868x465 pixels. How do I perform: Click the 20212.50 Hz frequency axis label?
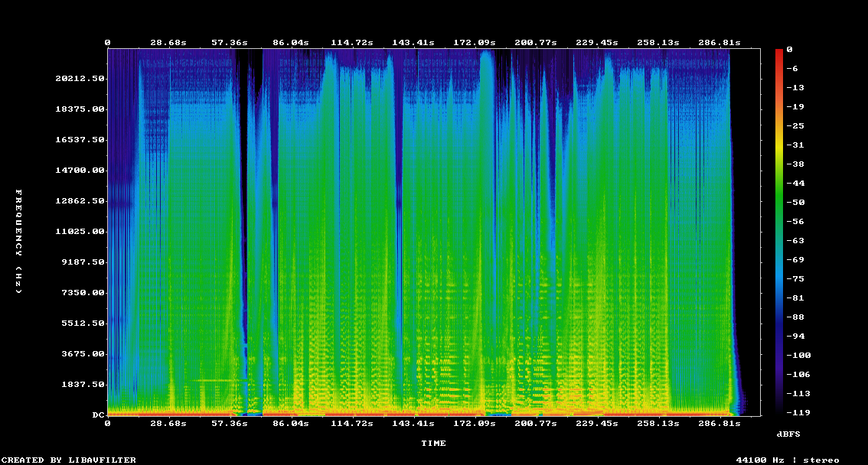click(80, 78)
